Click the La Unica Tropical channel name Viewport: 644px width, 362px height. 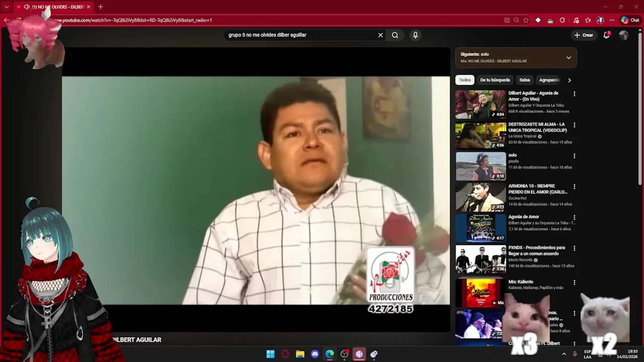point(522,136)
